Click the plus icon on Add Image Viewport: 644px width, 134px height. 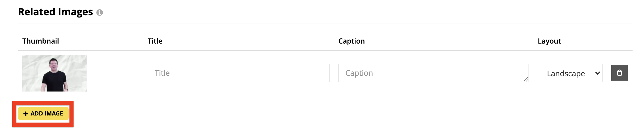tap(26, 114)
